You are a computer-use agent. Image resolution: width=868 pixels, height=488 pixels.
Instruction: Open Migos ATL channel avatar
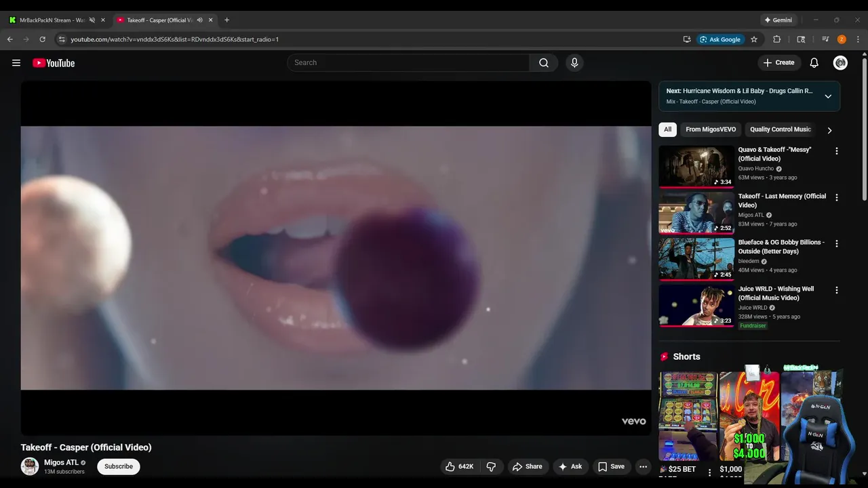click(30, 466)
